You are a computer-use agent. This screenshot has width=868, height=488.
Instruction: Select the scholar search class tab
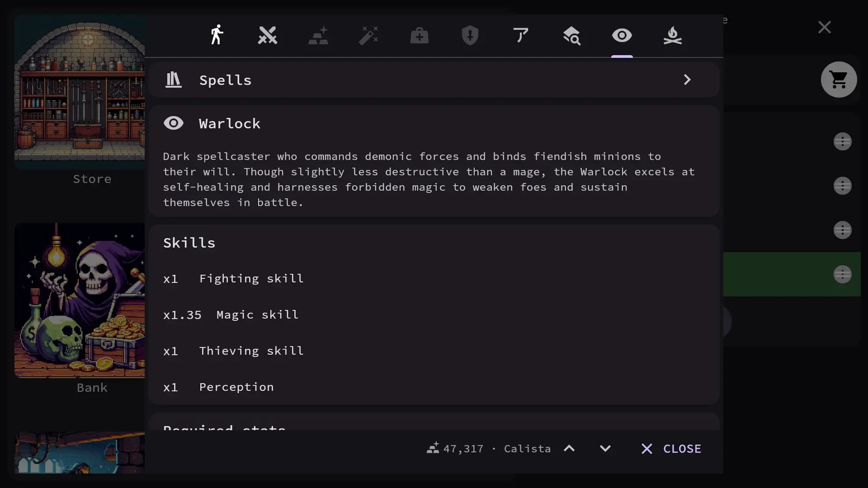tap(571, 35)
